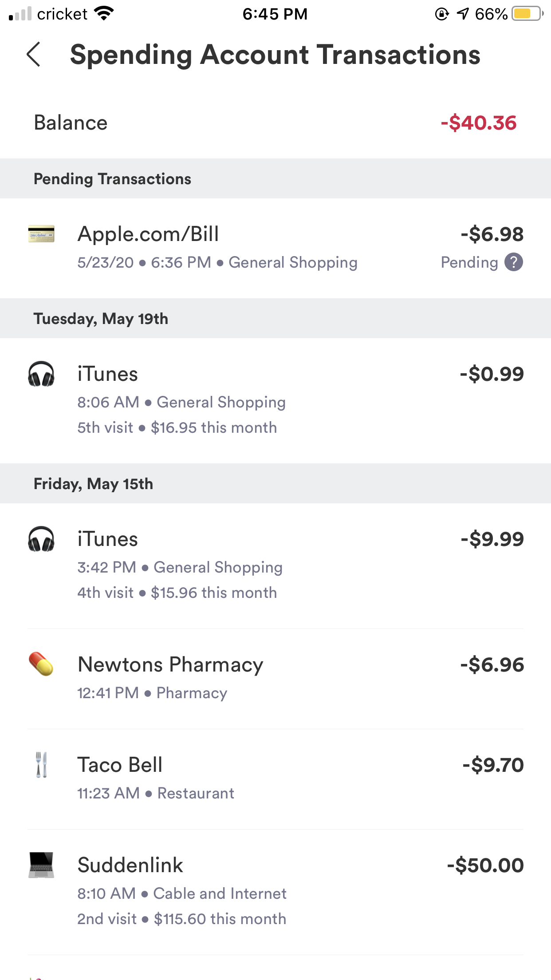Tap the -$50.00 Suddenlink amount
The image size is (551, 980).
(x=485, y=865)
